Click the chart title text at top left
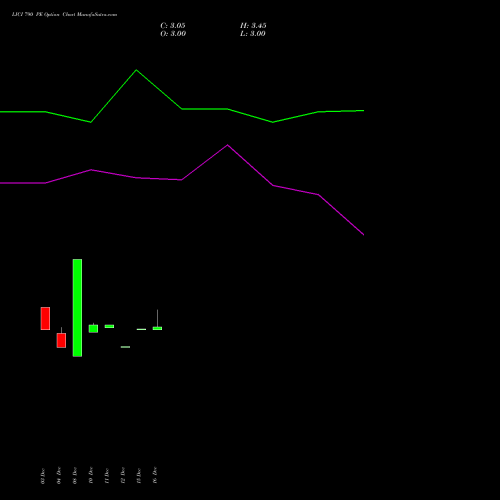 64,14
